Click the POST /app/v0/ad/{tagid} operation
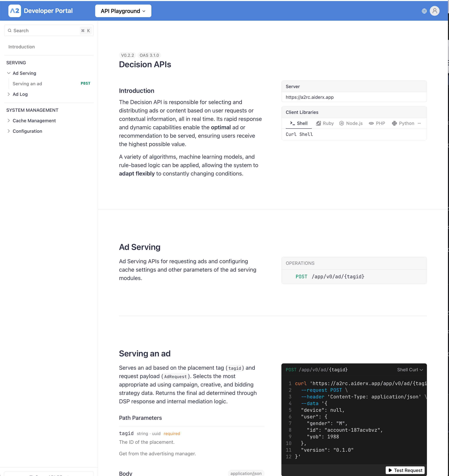This screenshot has width=449, height=476. [330, 277]
